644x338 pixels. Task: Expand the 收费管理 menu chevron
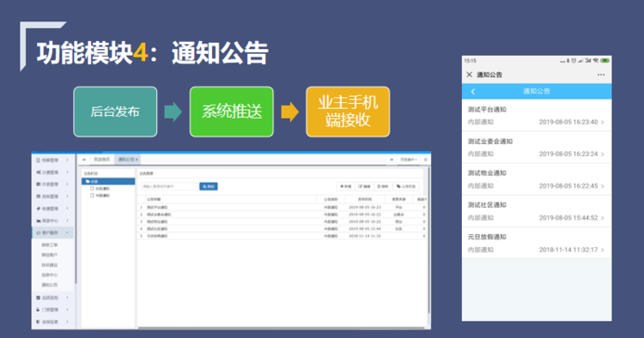coord(67,208)
